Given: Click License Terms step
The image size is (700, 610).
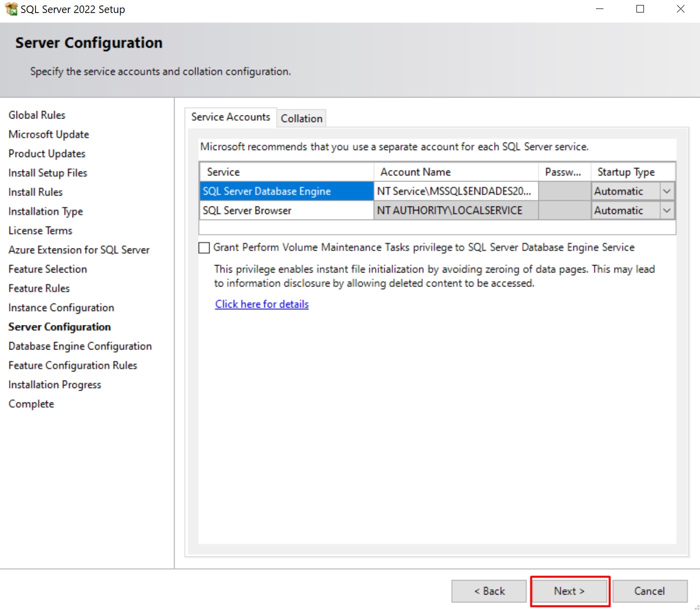Looking at the screenshot, I should (41, 230).
